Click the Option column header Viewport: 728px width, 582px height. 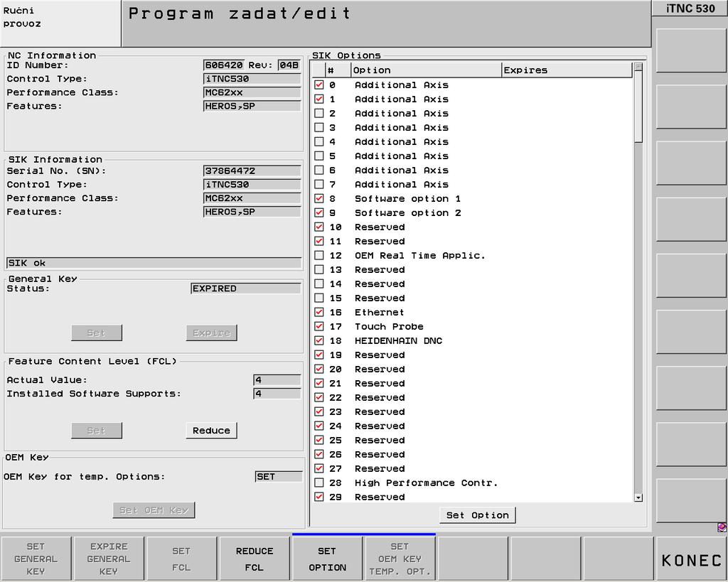(427, 70)
